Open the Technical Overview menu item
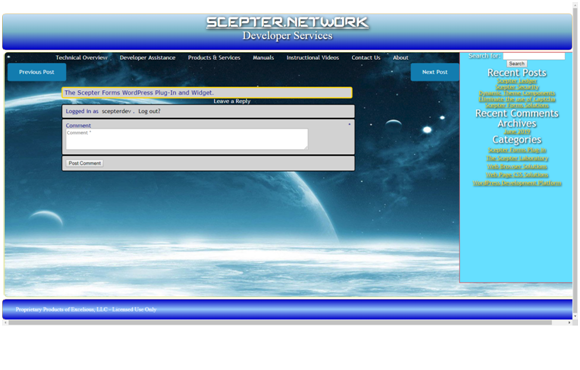The height and width of the screenshot is (370, 580). (81, 58)
